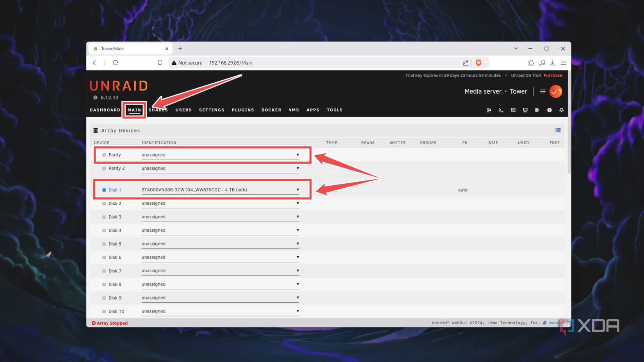Click the Brave Shields lion icon
This screenshot has width=644, height=362.
(479, 63)
